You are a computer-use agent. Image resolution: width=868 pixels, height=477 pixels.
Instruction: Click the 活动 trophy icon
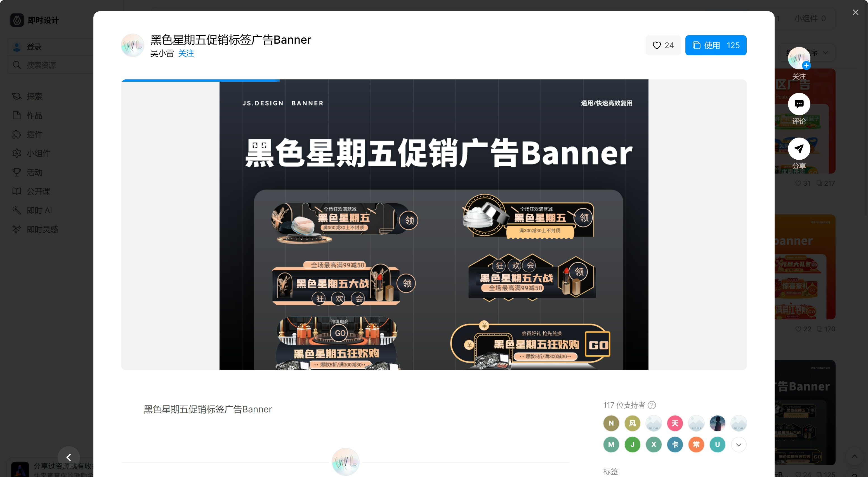pos(16,173)
